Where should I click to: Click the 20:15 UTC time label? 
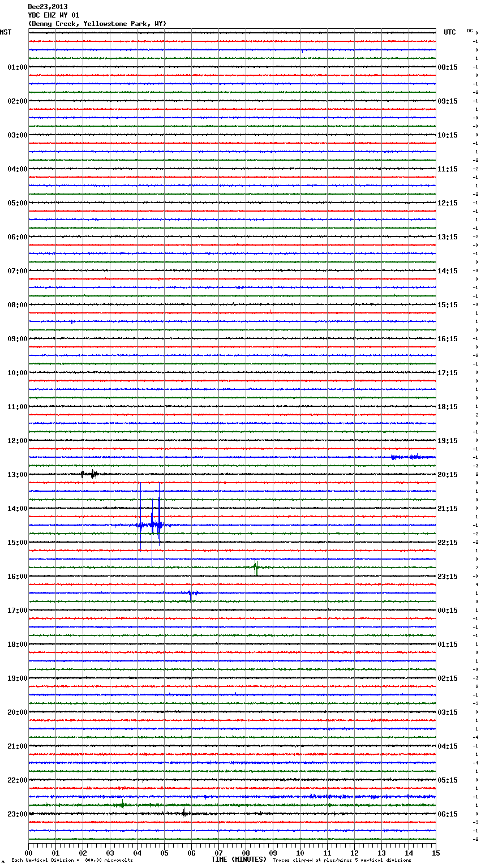[x=448, y=475]
